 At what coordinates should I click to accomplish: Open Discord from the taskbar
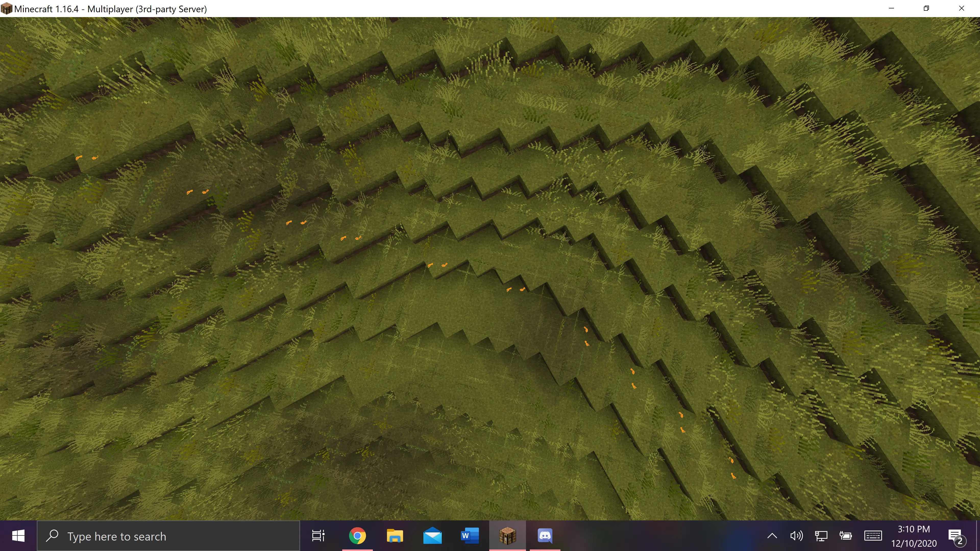click(x=545, y=536)
